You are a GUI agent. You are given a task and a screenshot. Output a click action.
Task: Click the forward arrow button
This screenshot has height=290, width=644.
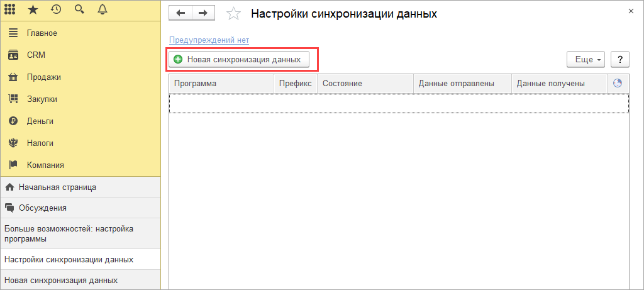pyautogui.click(x=203, y=13)
